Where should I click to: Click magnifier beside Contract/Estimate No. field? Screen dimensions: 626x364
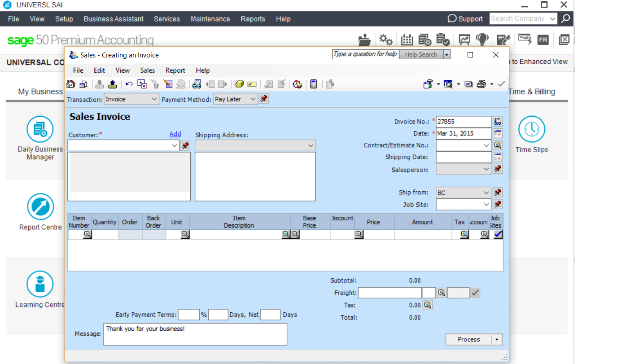point(498,145)
